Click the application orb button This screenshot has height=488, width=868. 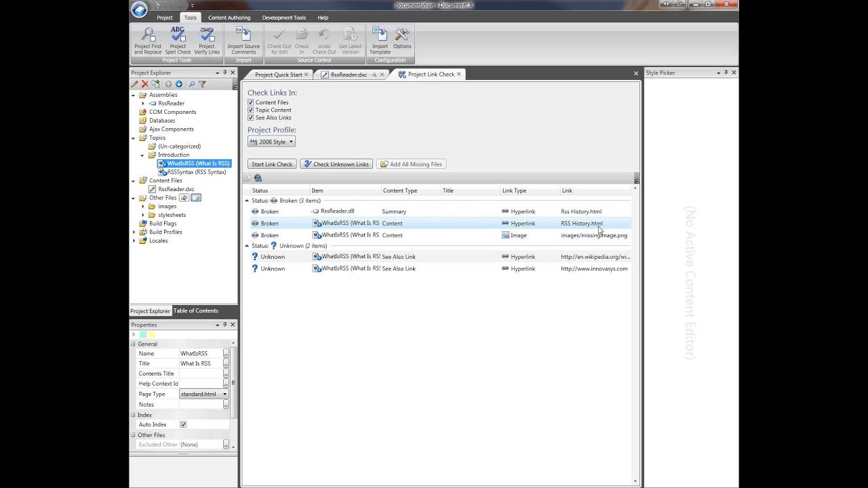tap(139, 9)
